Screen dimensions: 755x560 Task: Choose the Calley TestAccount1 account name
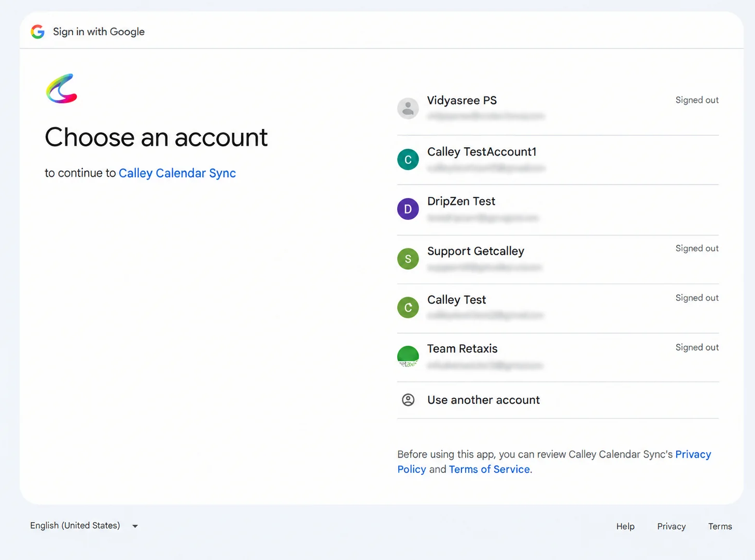[482, 152]
